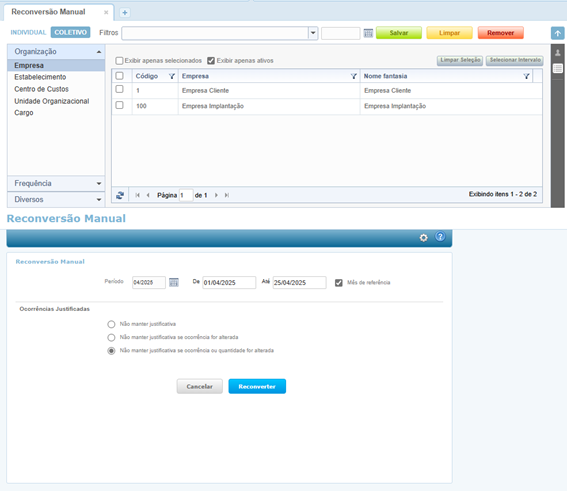
Task: Select Centro de Custos in Organização list
Action: (x=42, y=89)
